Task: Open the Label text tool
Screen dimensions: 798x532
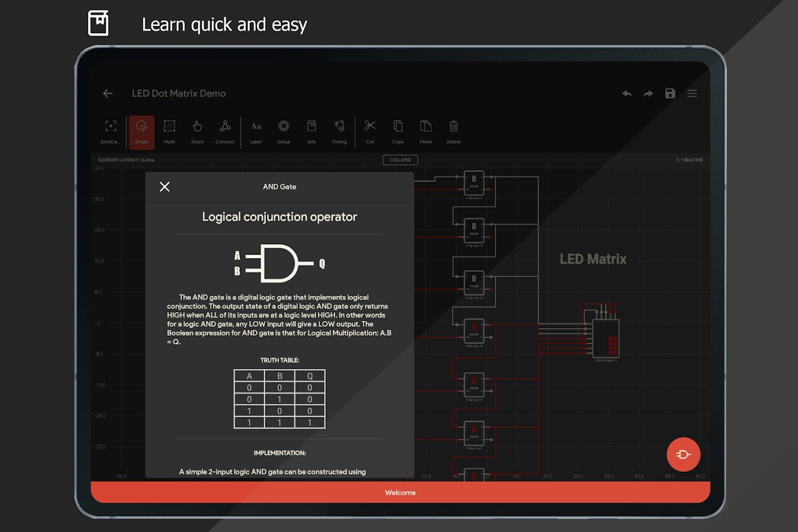Action: [256, 131]
